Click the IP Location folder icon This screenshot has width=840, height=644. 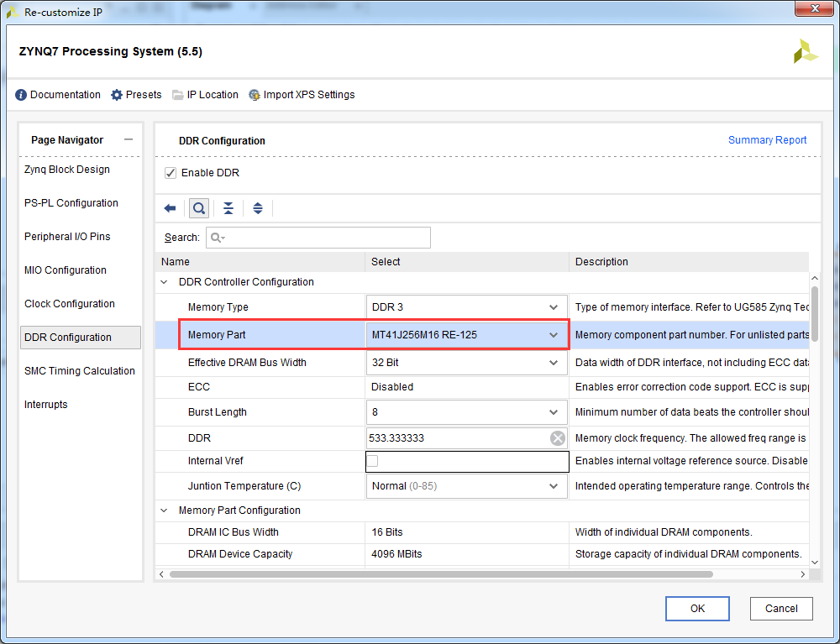pyautogui.click(x=177, y=95)
